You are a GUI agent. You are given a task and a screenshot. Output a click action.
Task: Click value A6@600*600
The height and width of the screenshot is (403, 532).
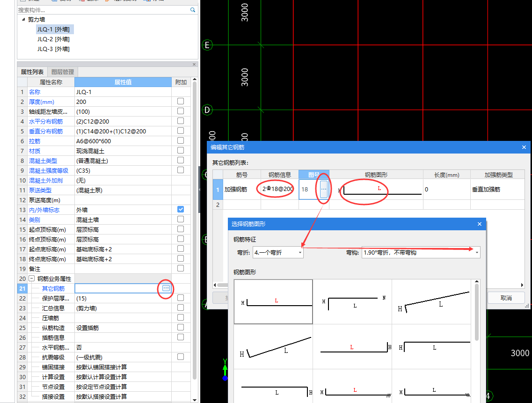(93, 141)
